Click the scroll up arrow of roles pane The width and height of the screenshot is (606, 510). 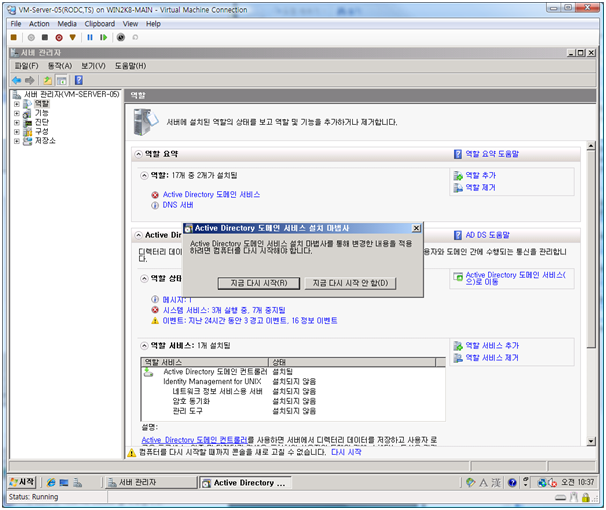[591, 146]
